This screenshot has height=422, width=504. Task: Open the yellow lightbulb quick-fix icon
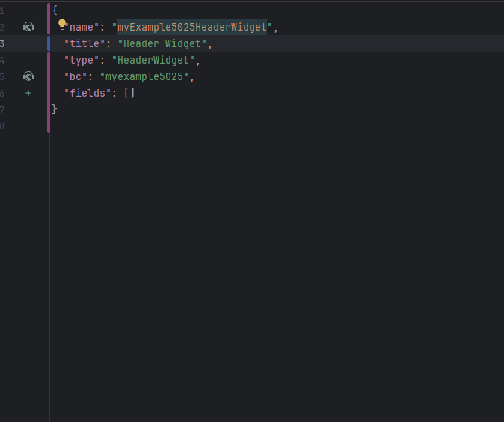(62, 25)
